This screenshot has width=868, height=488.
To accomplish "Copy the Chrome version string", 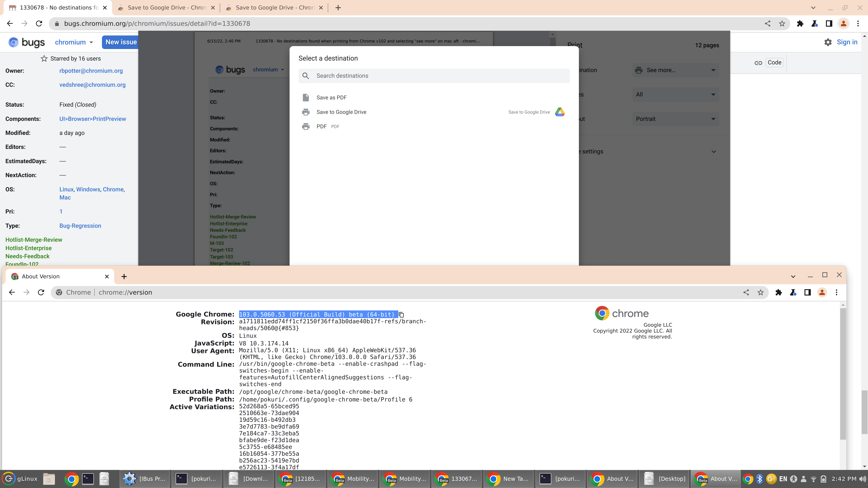I will tap(401, 314).
